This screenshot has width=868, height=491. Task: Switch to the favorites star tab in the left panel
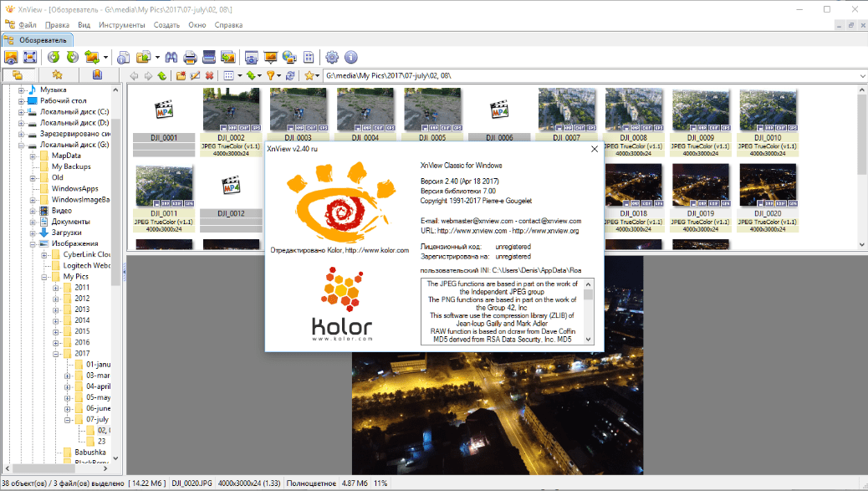(57, 75)
